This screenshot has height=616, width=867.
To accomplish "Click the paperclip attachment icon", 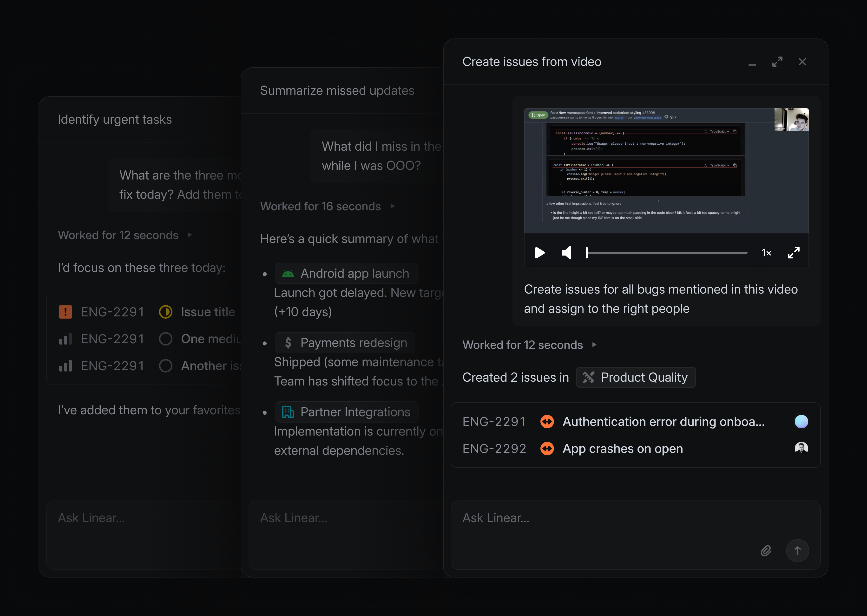I will (766, 551).
